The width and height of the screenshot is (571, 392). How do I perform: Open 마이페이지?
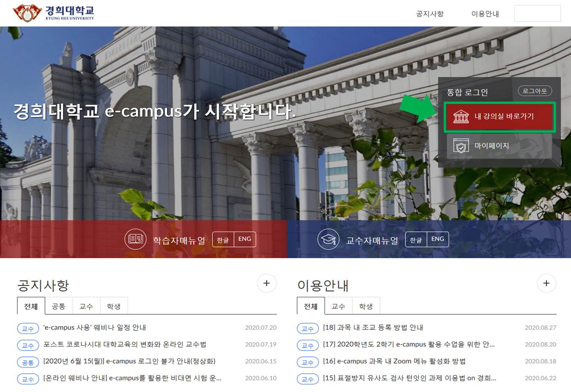coord(499,146)
